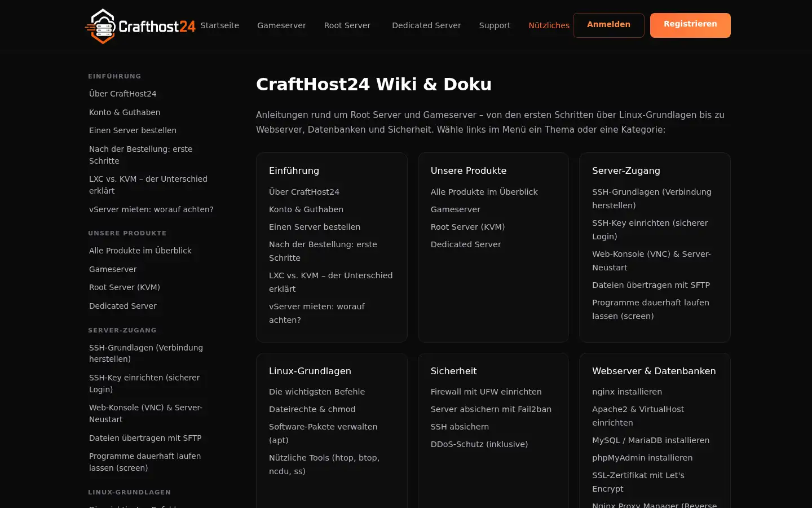
Task: Open the Dateirechte & chmod link
Action: click(x=312, y=409)
